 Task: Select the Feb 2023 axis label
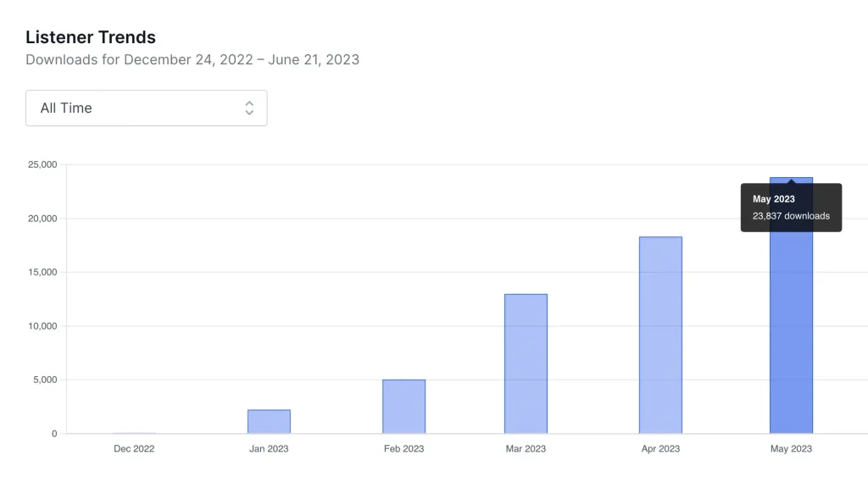403,449
